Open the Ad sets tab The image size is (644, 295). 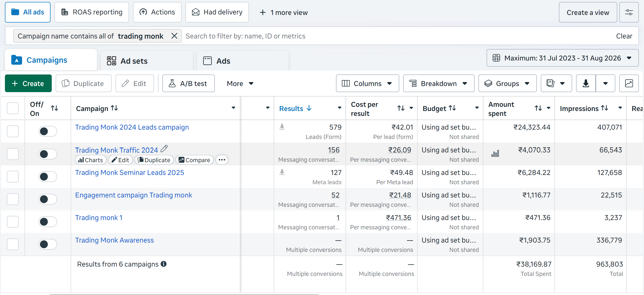[x=147, y=61]
